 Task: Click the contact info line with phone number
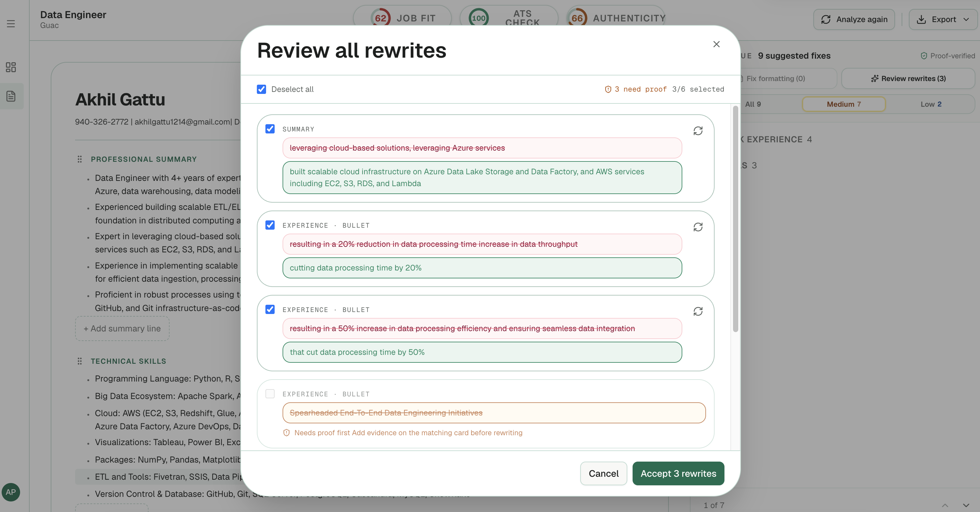[157, 122]
